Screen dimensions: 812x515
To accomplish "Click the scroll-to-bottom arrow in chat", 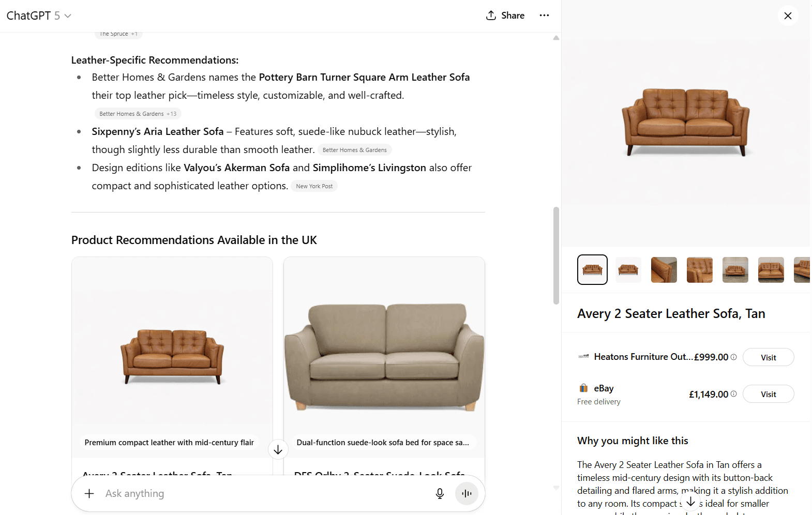I will point(278,450).
